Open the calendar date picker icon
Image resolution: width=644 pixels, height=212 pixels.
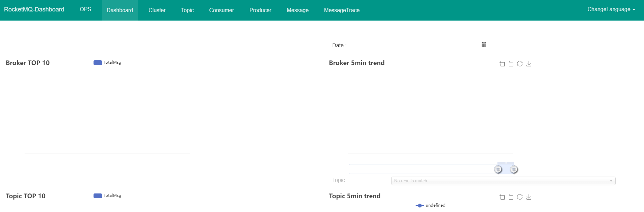coord(484,44)
